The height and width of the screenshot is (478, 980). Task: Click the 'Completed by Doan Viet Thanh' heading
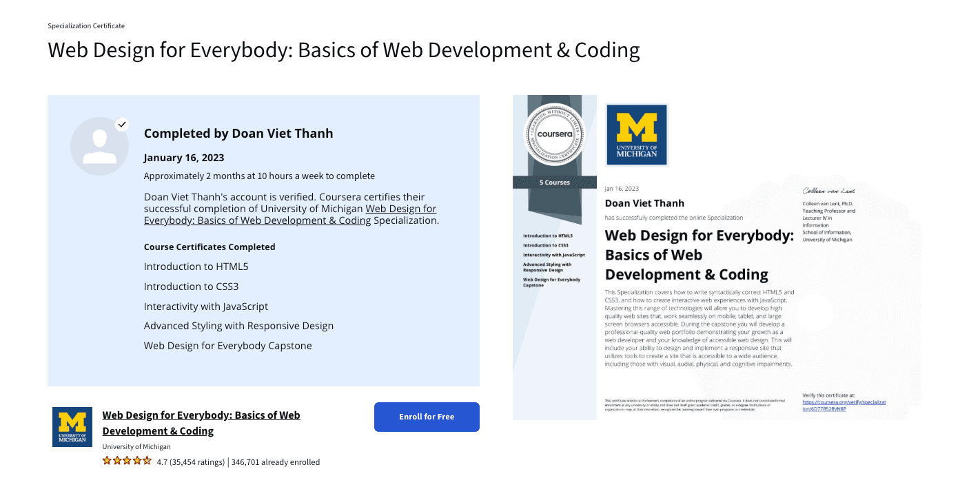click(x=238, y=134)
